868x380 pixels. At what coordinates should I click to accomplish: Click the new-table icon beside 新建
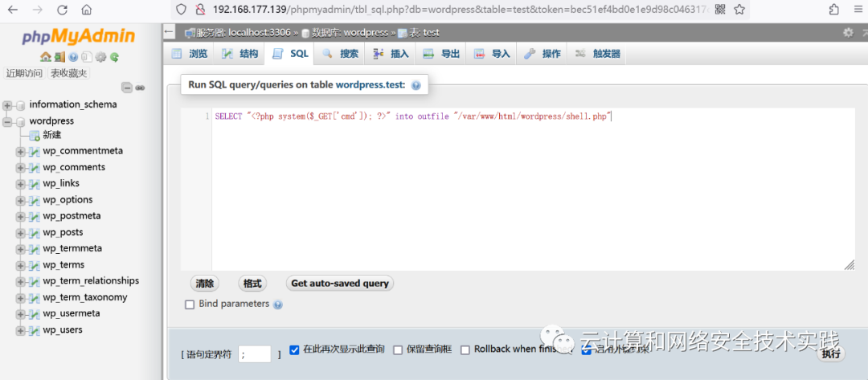pyautogui.click(x=35, y=136)
